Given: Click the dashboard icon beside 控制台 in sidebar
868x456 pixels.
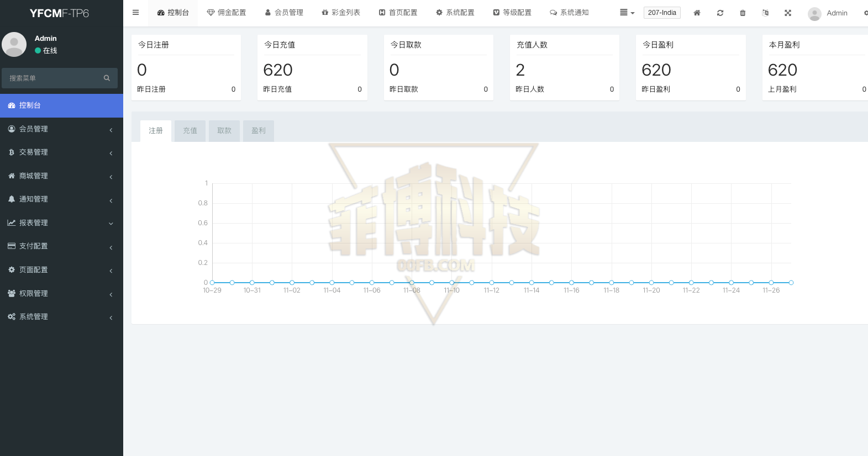Looking at the screenshot, I should [12, 105].
